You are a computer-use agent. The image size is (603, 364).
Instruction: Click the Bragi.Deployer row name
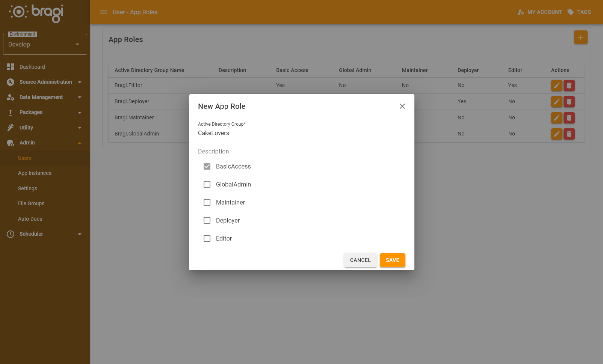tap(132, 101)
